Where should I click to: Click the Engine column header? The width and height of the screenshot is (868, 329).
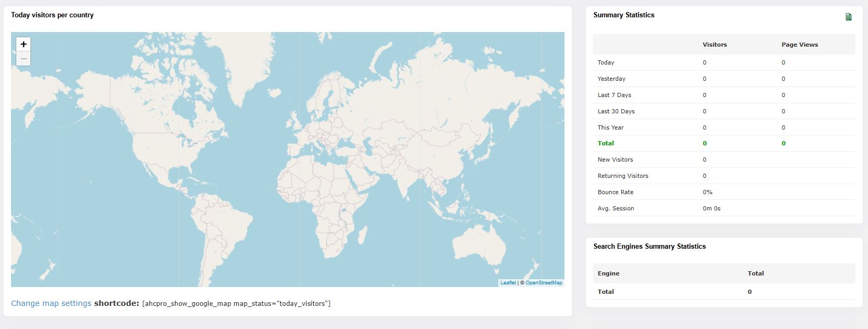(608, 273)
